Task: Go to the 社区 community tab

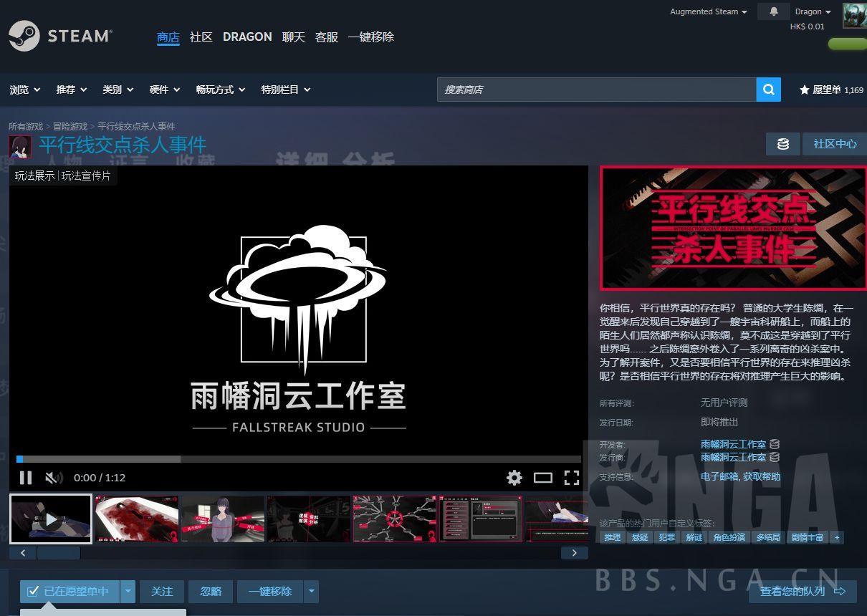Action: [x=201, y=37]
